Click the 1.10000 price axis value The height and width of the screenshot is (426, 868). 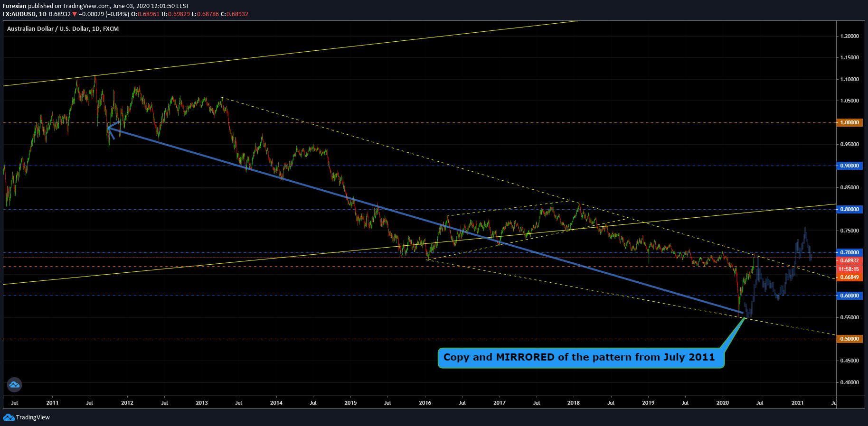click(x=849, y=79)
